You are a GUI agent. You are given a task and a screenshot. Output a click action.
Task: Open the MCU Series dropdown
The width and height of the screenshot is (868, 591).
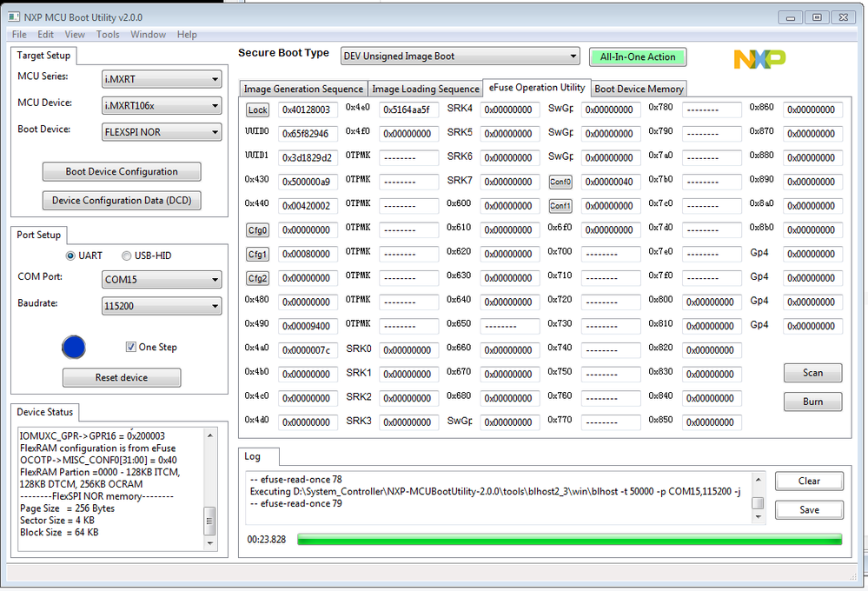coord(162,79)
